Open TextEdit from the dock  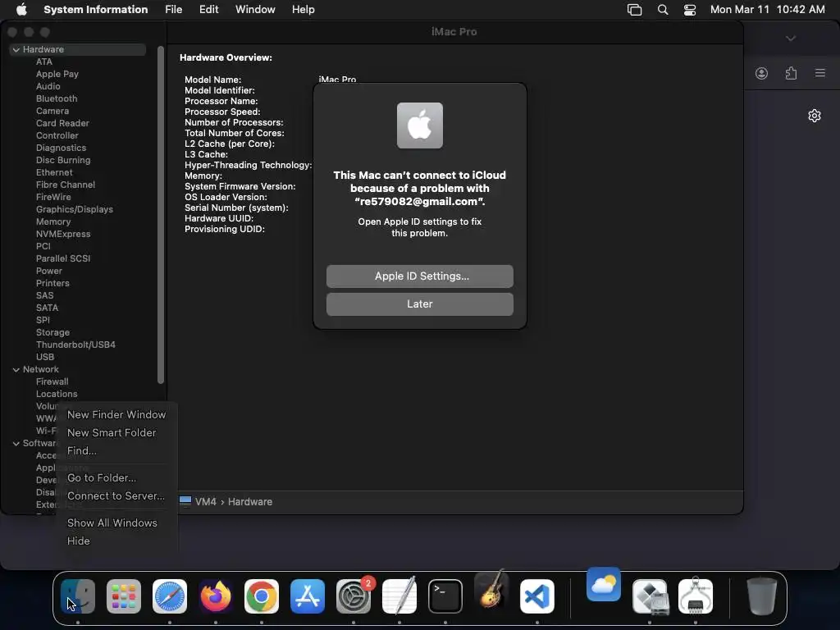coord(399,596)
